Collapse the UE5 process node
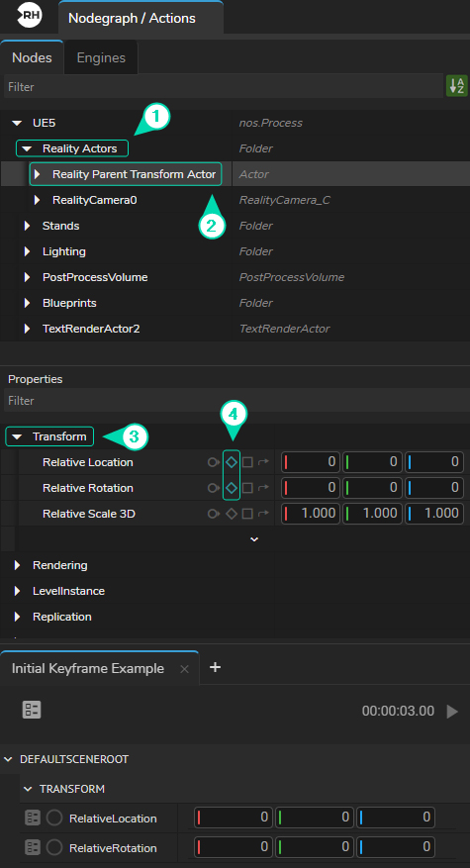 [x=17, y=123]
